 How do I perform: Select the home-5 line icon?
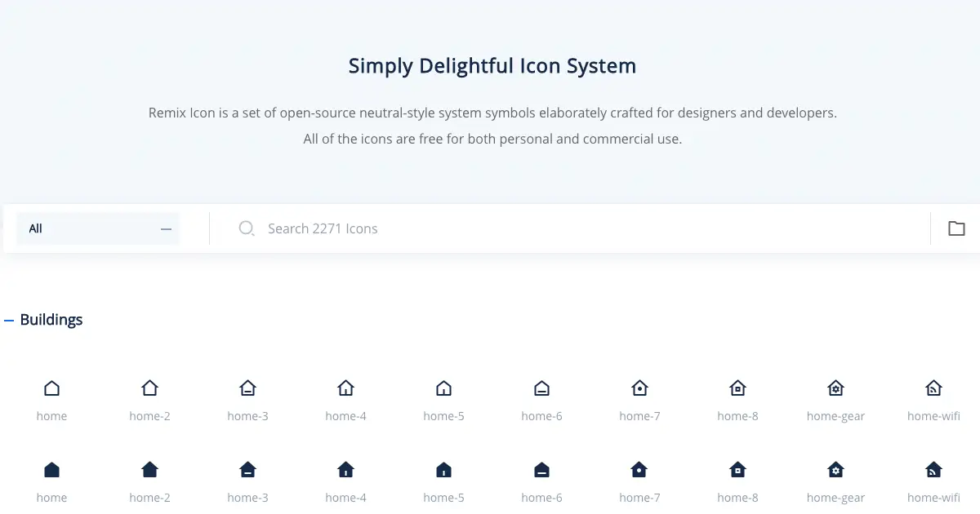[443, 388]
